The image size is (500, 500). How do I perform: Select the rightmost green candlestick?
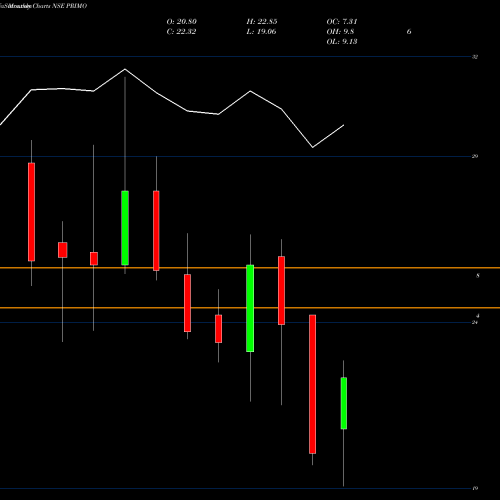pyautogui.click(x=344, y=403)
